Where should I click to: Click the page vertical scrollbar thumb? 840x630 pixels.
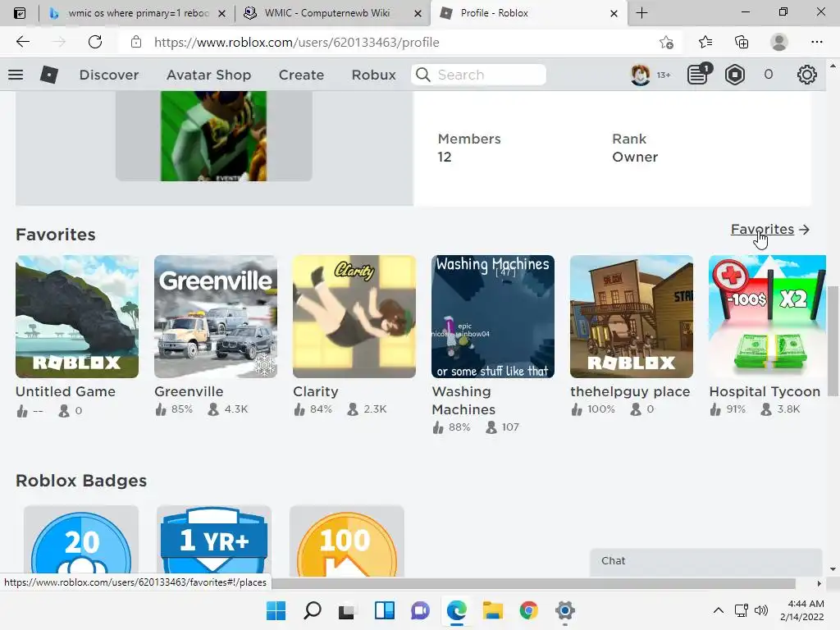[x=832, y=340]
